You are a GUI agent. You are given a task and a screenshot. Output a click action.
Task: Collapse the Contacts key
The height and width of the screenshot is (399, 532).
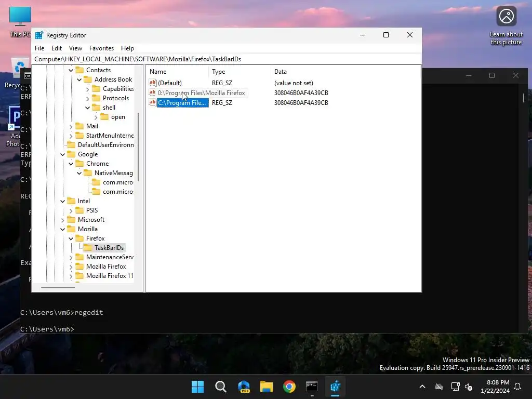click(71, 70)
